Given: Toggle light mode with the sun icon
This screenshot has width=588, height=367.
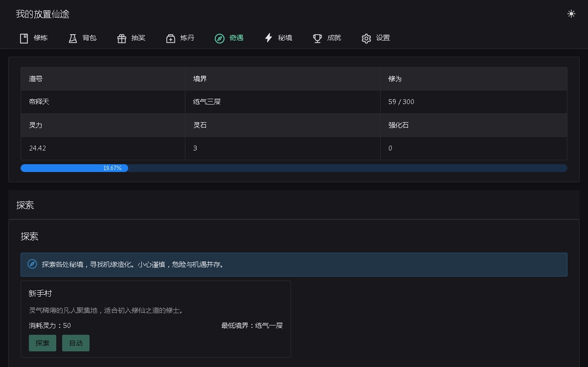Looking at the screenshot, I should [571, 14].
